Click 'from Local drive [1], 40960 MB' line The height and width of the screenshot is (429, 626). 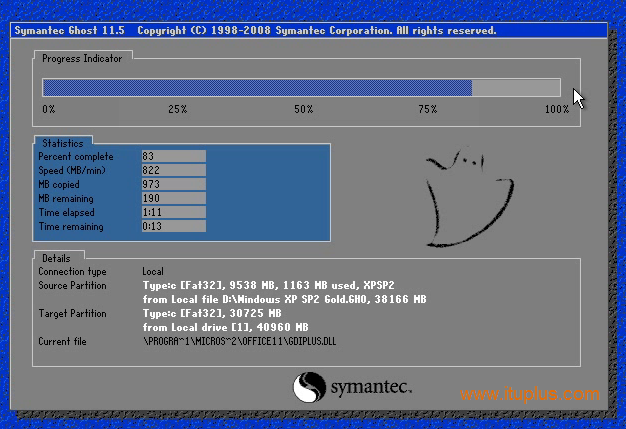coord(226,327)
